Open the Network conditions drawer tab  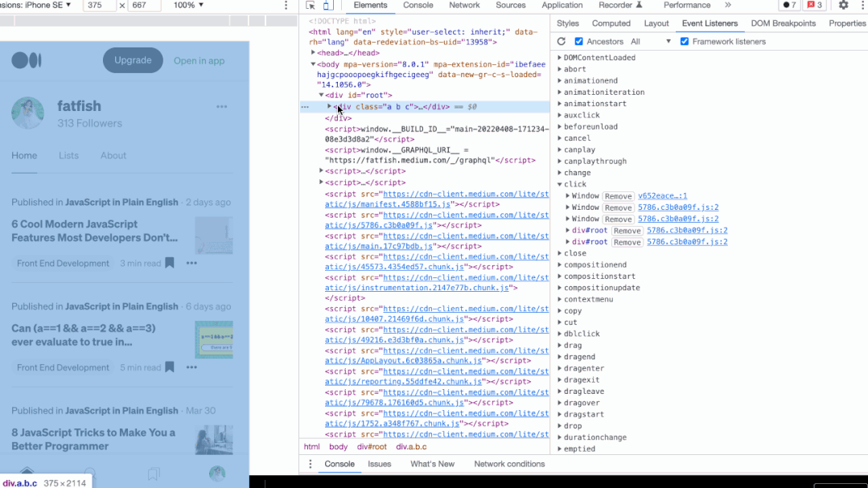click(x=509, y=464)
